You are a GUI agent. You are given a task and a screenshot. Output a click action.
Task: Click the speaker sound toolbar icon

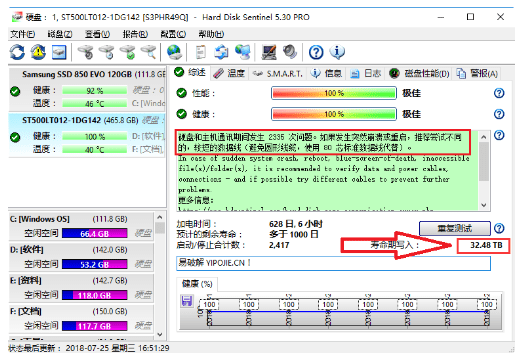[x=290, y=52]
